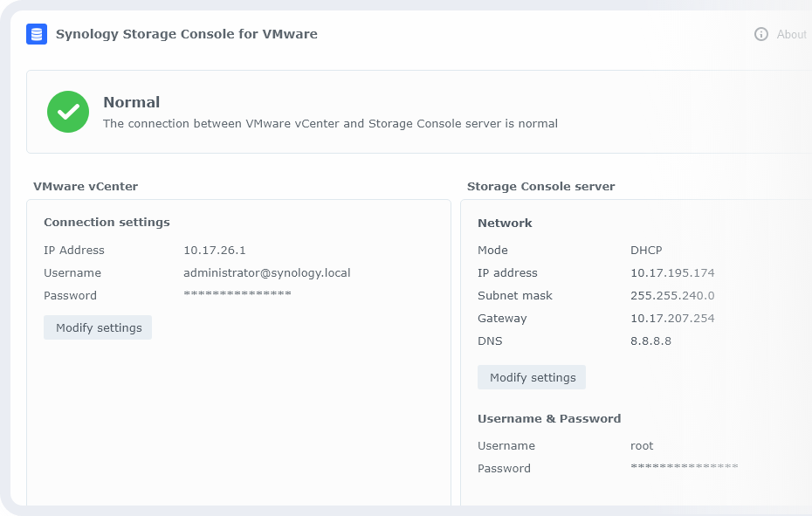
Task: Click Modify settings under Storage Console Network
Action: 532,377
